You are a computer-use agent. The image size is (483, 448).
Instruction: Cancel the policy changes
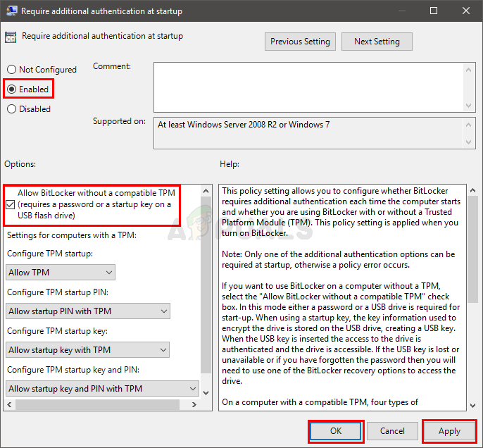(x=392, y=431)
